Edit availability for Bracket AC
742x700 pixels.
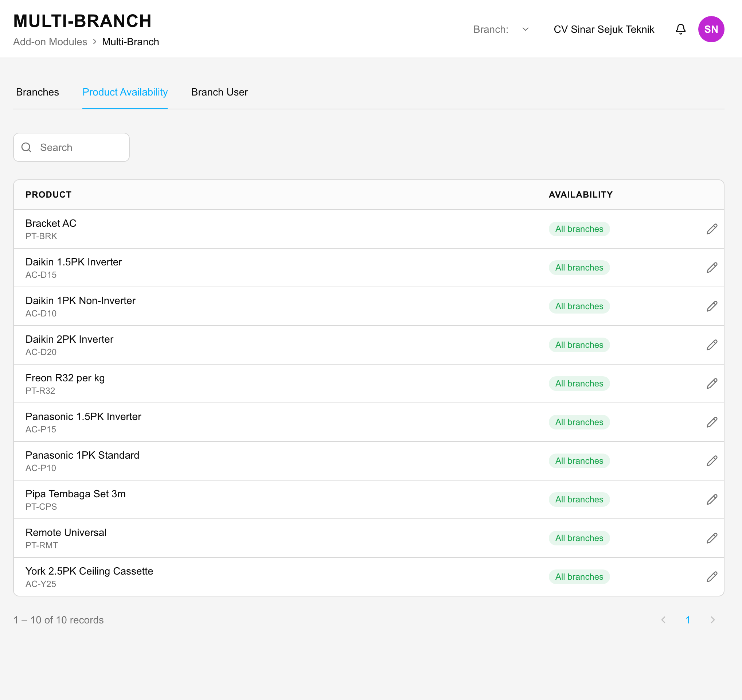tap(712, 229)
